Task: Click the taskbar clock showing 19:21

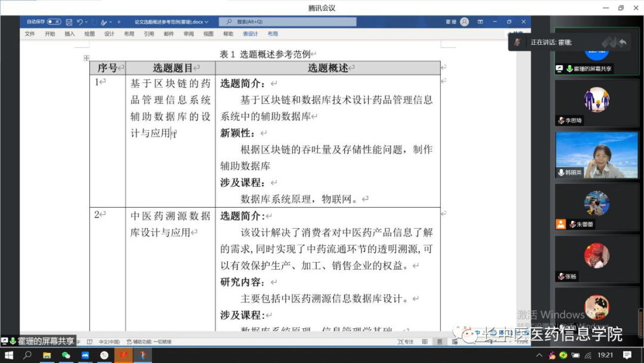Action: (x=605, y=355)
